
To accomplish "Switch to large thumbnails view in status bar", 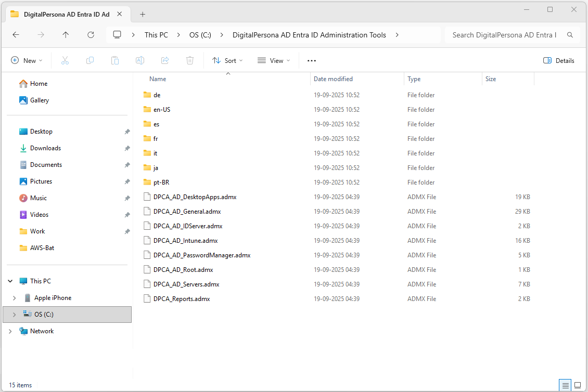I will click(x=577, y=385).
